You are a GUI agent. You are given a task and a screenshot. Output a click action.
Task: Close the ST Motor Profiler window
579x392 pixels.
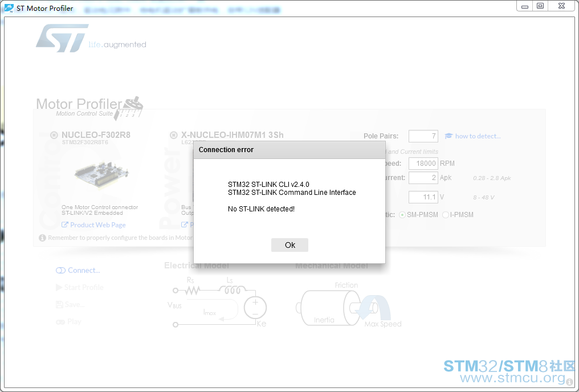pyautogui.click(x=562, y=6)
